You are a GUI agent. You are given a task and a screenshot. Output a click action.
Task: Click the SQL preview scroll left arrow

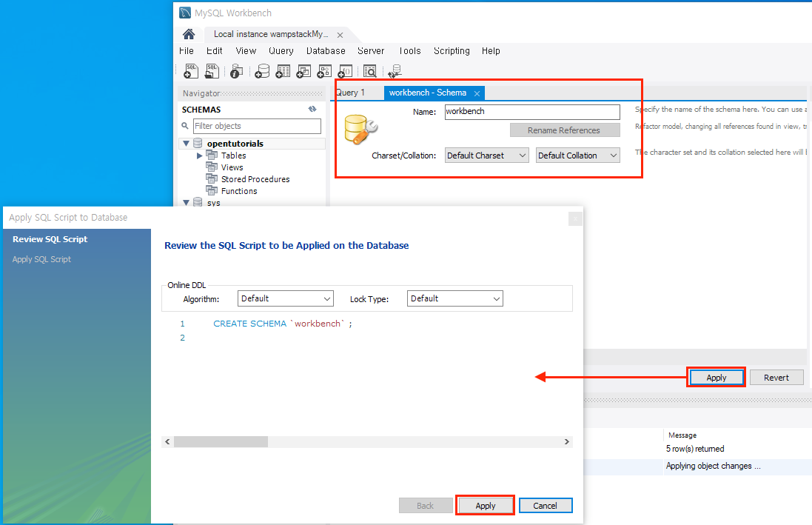tap(167, 441)
